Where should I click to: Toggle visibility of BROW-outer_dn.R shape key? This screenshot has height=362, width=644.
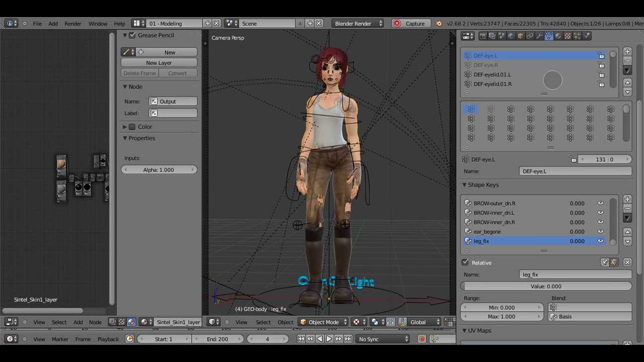tap(600, 203)
